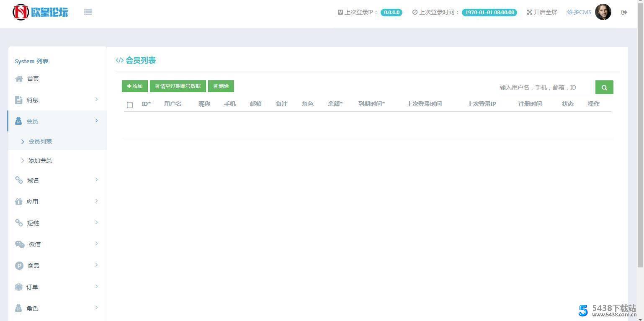
Task: Open the 消息 (Messages) sidebar icon
Action: point(19,100)
